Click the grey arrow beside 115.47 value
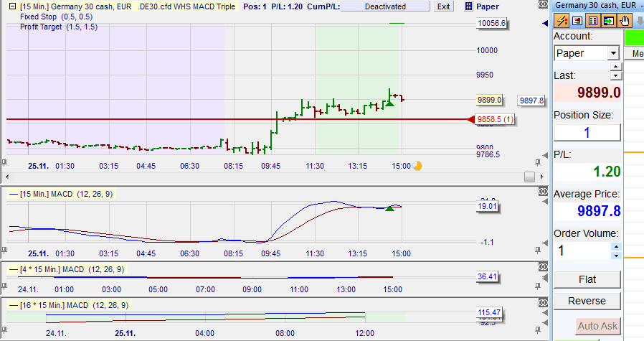The image size is (644, 341). [x=545, y=313]
